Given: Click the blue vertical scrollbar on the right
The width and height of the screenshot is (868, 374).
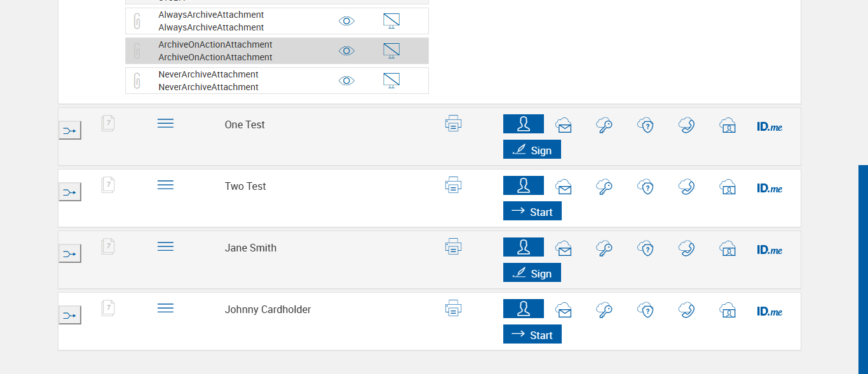Looking at the screenshot, I should [863, 269].
